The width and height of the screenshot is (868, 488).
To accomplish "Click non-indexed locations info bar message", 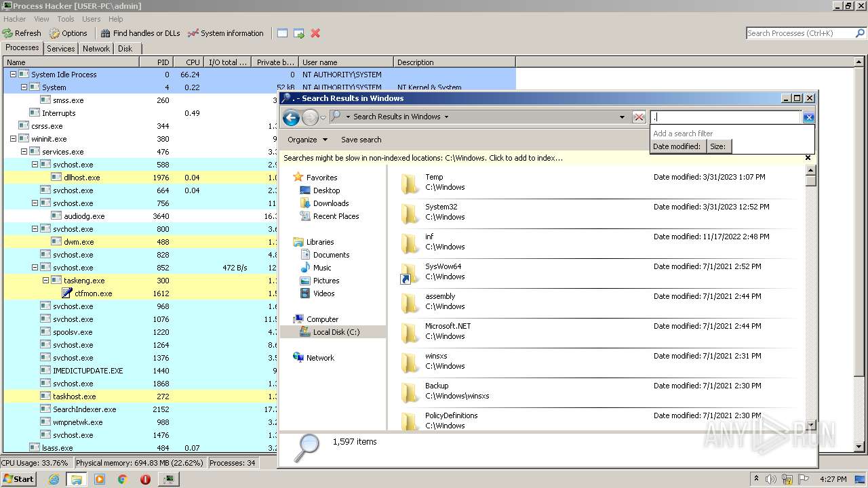I will [x=422, y=158].
